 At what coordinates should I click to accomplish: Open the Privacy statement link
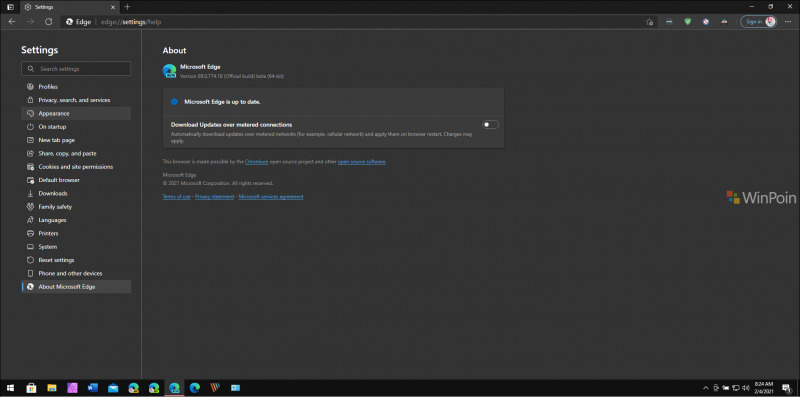point(214,196)
